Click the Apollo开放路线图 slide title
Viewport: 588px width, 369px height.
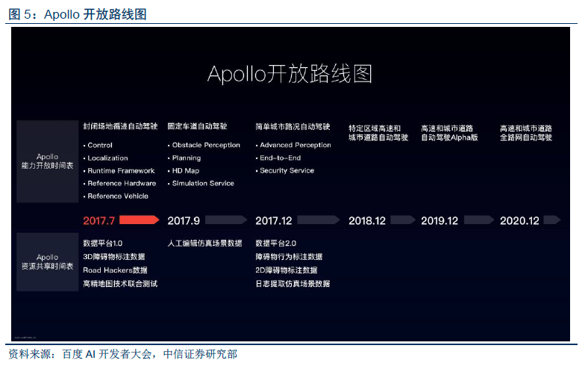point(290,73)
